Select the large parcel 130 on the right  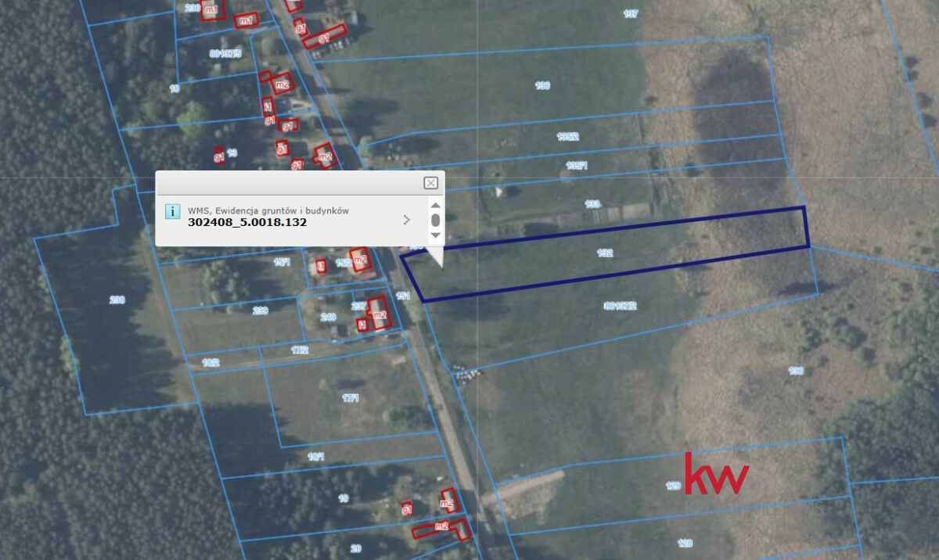coord(796,371)
